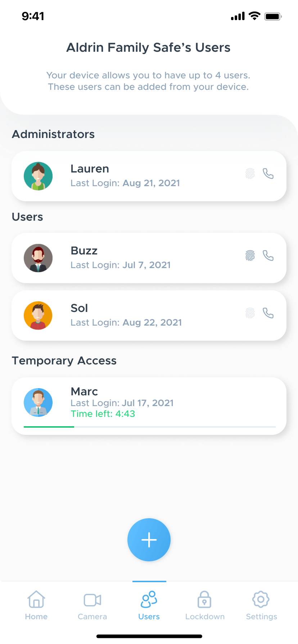The image size is (298, 644).
Task: Toggle Buzz's fingerprint access icon
Action: (x=250, y=256)
